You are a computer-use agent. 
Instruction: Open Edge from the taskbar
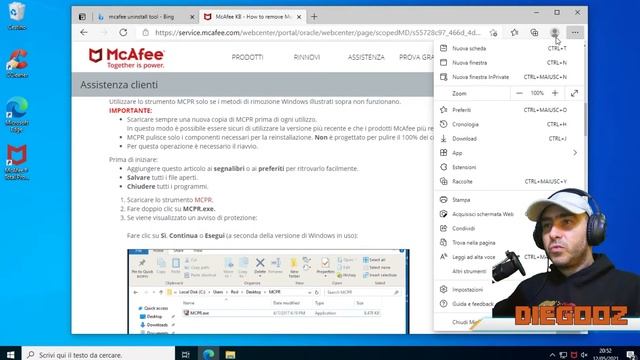click(x=208, y=355)
